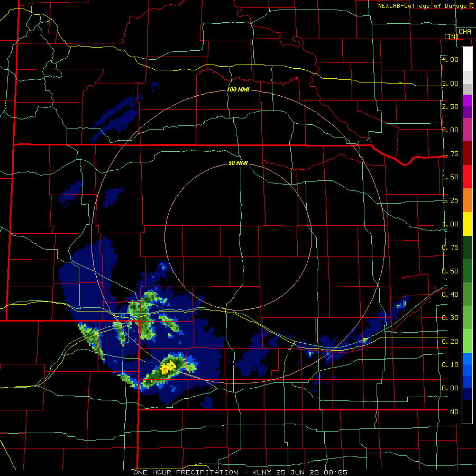Select the yellow swatch beside 1.00
The image size is (476, 476).
point(467,224)
